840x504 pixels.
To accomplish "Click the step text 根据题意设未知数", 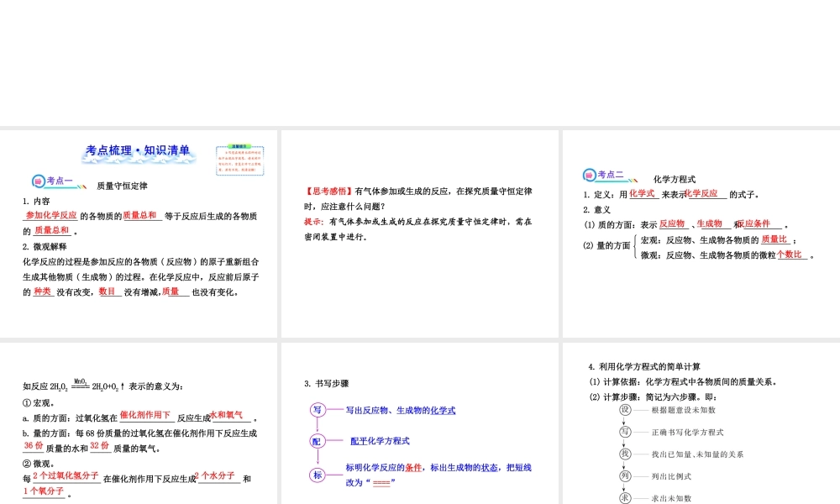I will tap(684, 410).
